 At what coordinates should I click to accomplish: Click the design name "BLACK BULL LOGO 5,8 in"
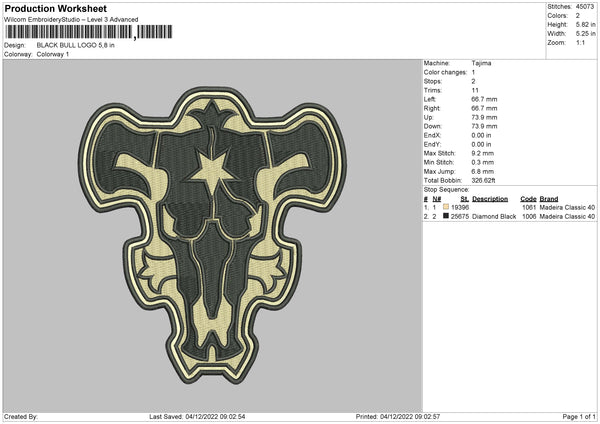75,45
